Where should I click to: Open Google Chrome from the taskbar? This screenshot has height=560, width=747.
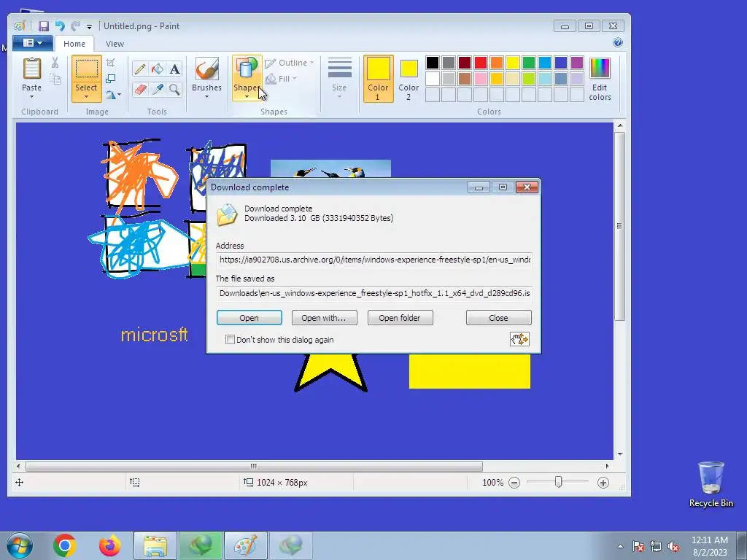tap(65, 545)
